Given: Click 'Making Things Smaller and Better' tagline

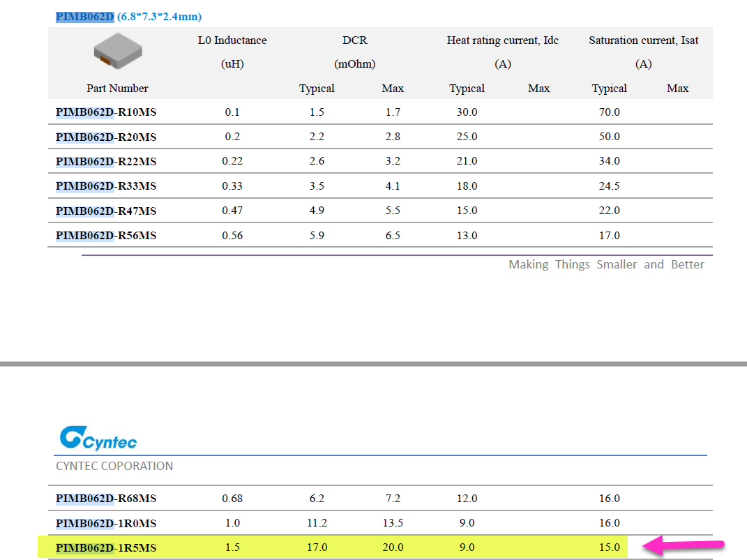Looking at the screenshot, I should point(607,265).
